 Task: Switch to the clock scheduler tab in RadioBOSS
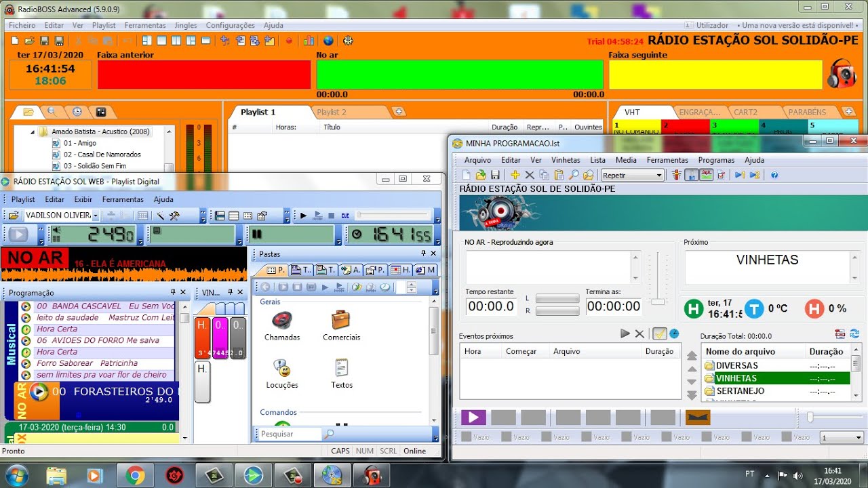77,112
